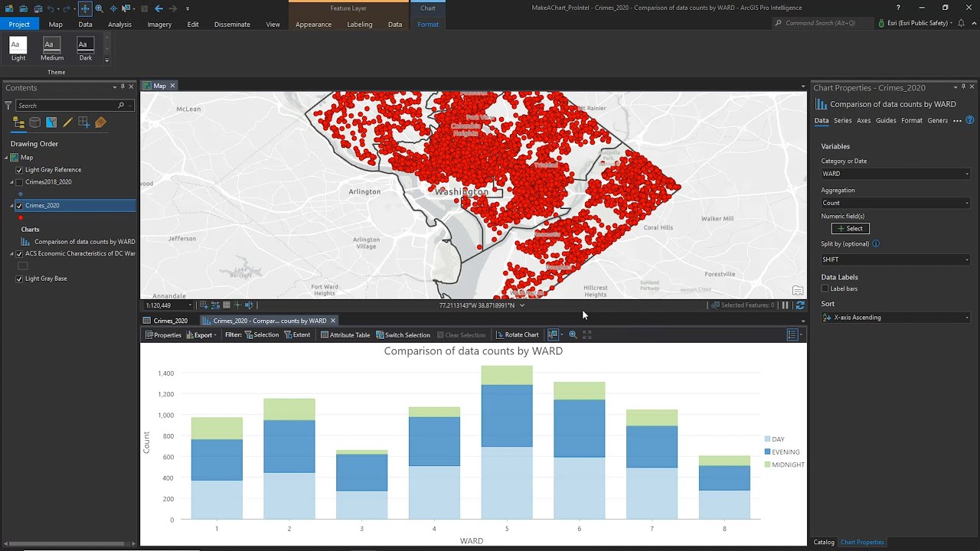Click the Save Project icon
This screenshot has height=551, width=980.
tap(38, 8)
